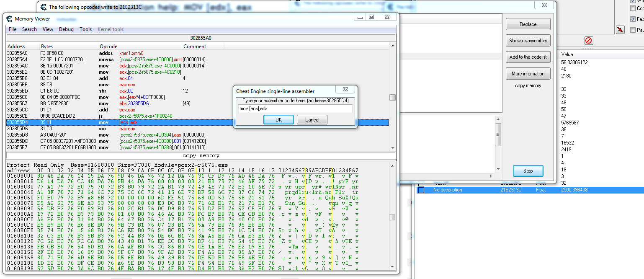Minimize the Memory Viewer window
This screenshot has height=279, width=644.
[360, 17]
